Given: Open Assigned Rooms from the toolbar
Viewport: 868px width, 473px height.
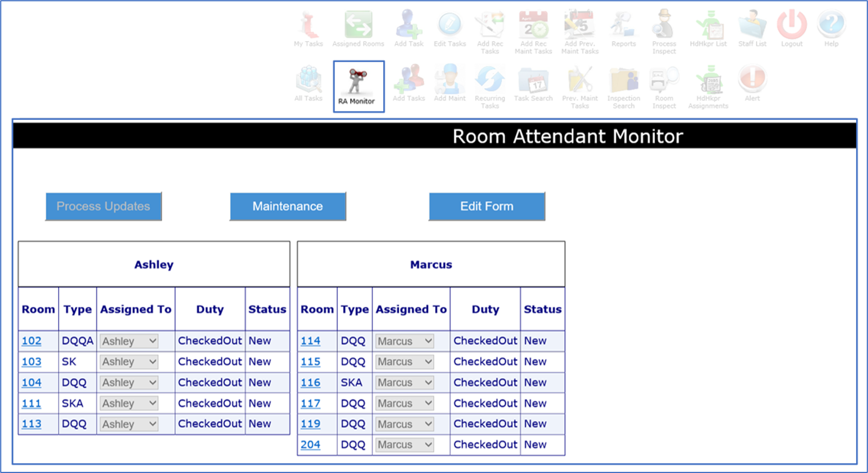Looking at the screenshot, I should point(358,29).
